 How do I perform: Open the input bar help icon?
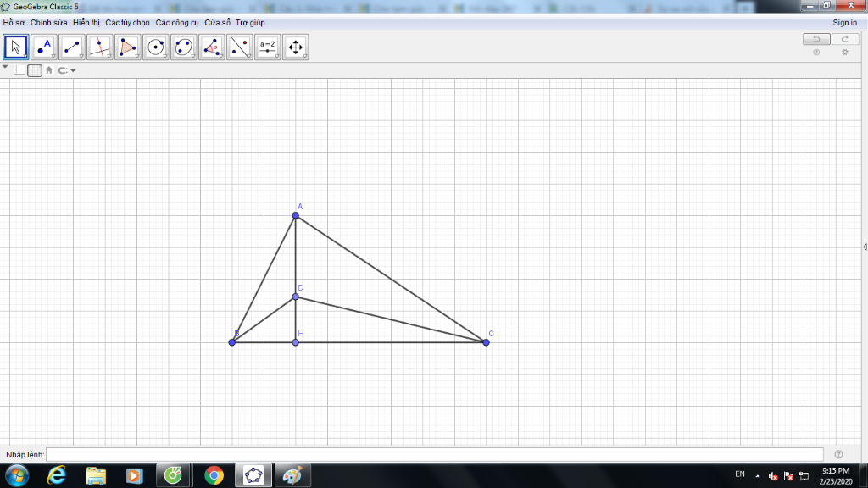point(838,454)
